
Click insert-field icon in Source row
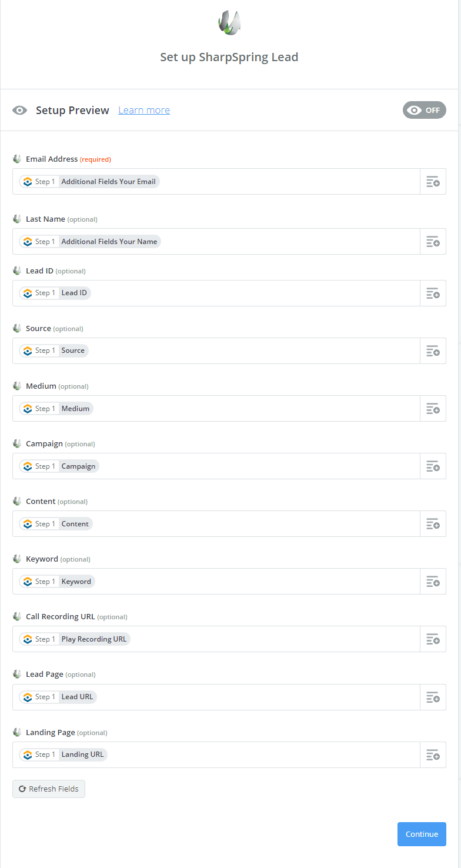pyautogui.click(x=433, y=351)
